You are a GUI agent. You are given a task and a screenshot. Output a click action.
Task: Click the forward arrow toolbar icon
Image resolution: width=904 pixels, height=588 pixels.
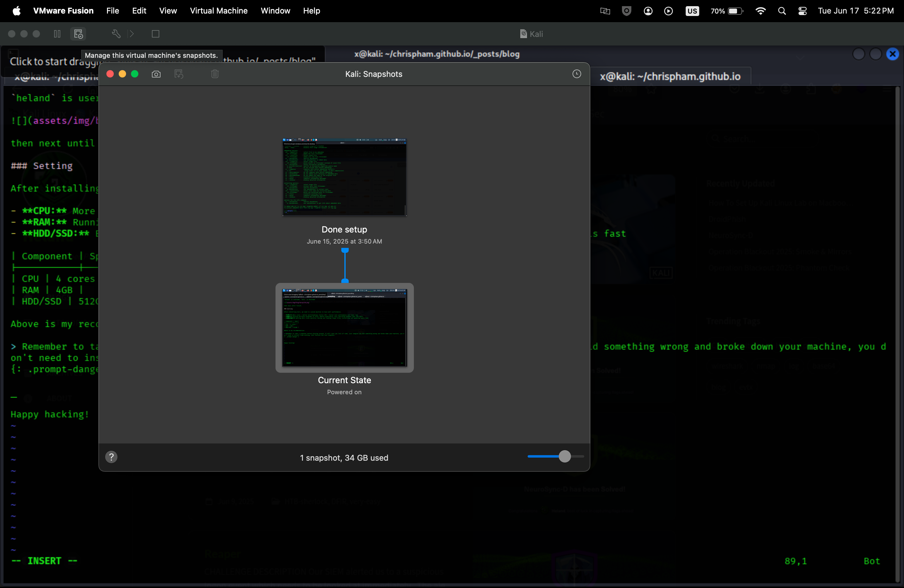click(131, 34)
